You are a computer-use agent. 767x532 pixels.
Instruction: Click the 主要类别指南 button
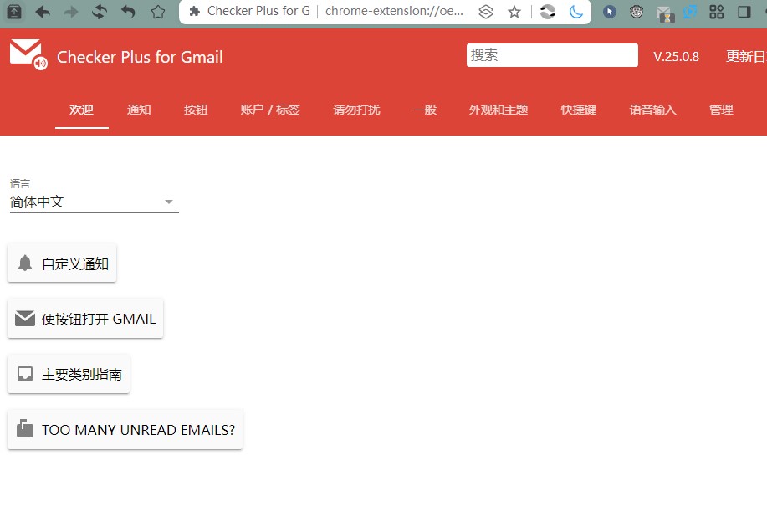[69, 375]
